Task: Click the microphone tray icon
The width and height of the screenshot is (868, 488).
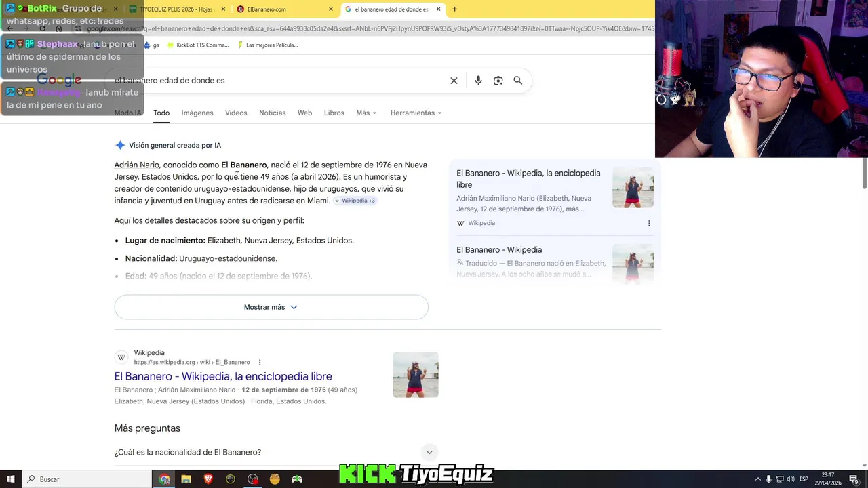Action: pos(769,479)
